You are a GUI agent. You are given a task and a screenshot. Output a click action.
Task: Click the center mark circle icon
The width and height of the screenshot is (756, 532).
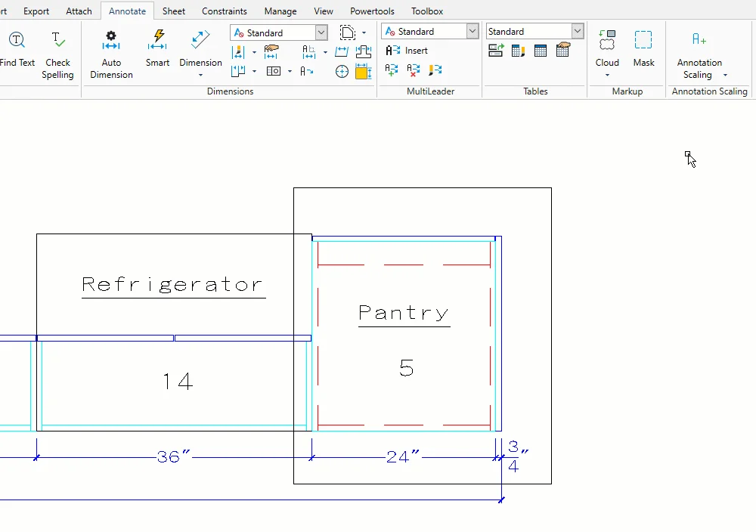tap(342, 72)
